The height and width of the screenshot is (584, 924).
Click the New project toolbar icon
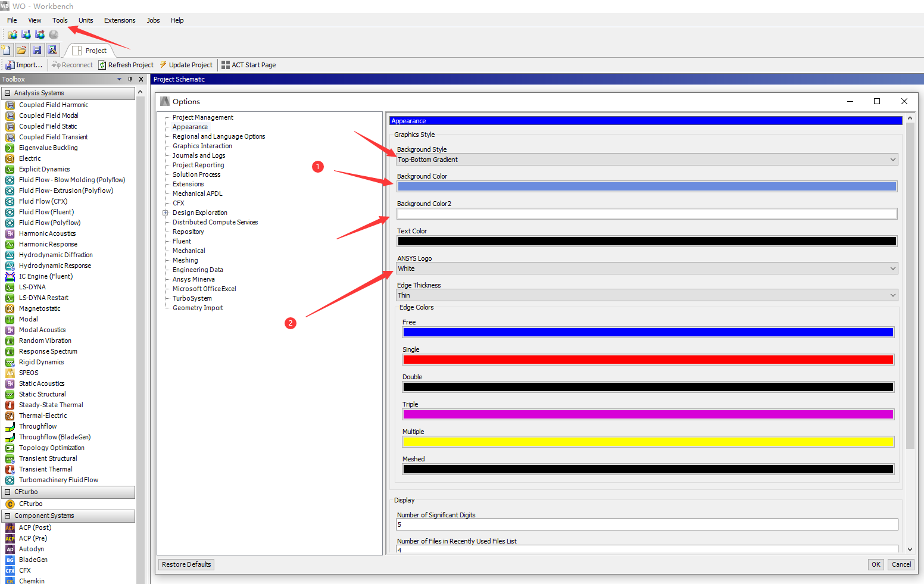[7, 50]
